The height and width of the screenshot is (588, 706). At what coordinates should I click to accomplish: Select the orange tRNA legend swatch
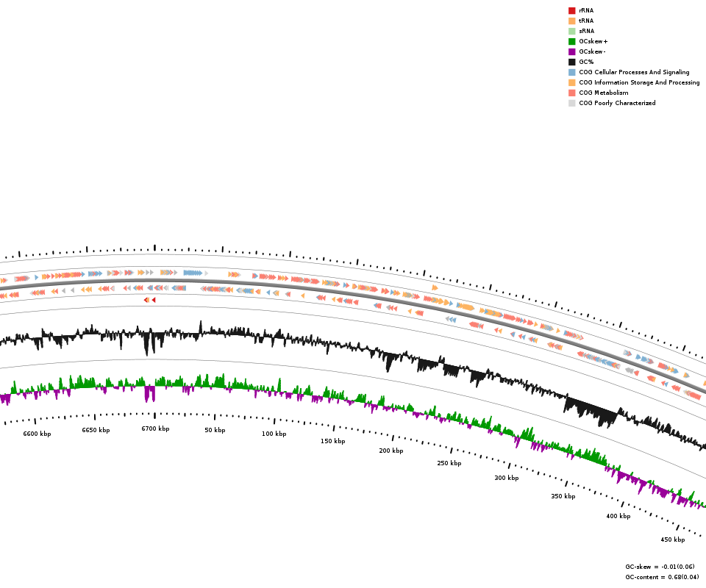coord(571,21)
